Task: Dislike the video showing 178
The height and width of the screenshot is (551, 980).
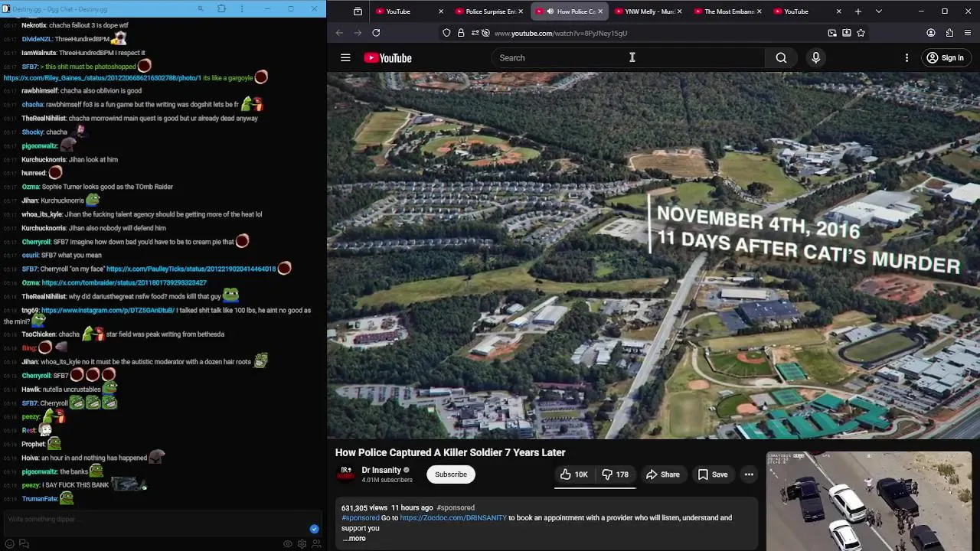Action: coord(615,474)
